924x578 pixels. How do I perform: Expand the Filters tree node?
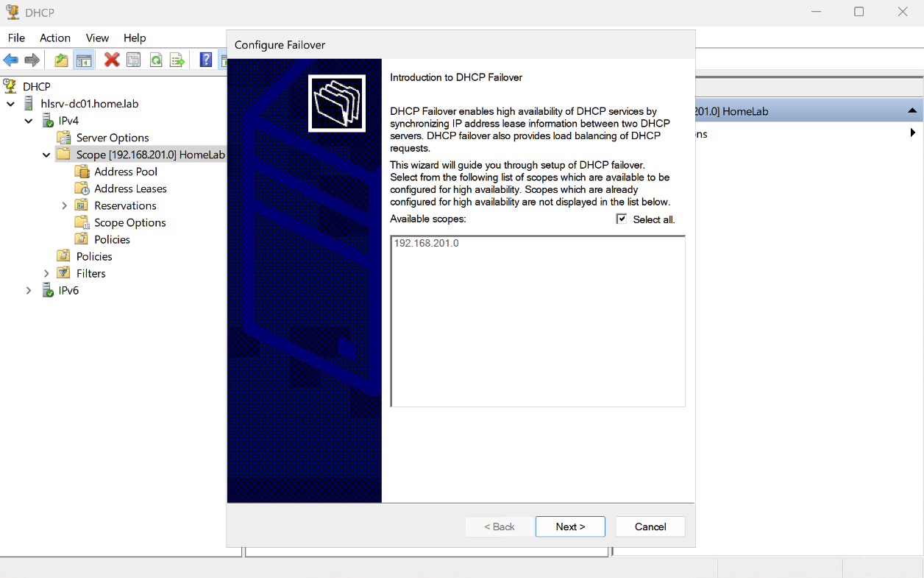click(46, 273)
